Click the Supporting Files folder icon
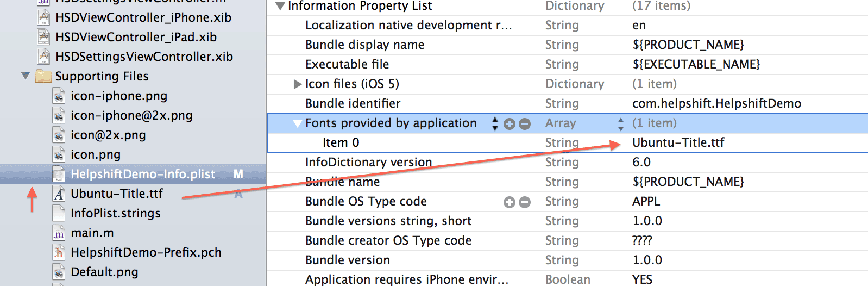 [43, 76]
